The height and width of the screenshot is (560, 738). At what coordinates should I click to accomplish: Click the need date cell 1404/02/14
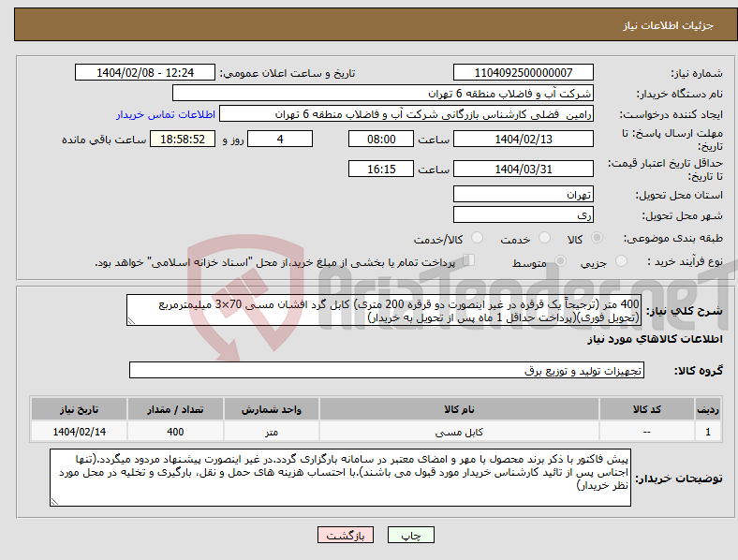79,432
